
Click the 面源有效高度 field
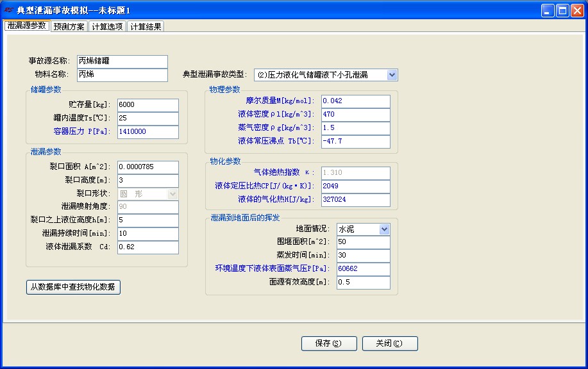click(x=364, y=283)
